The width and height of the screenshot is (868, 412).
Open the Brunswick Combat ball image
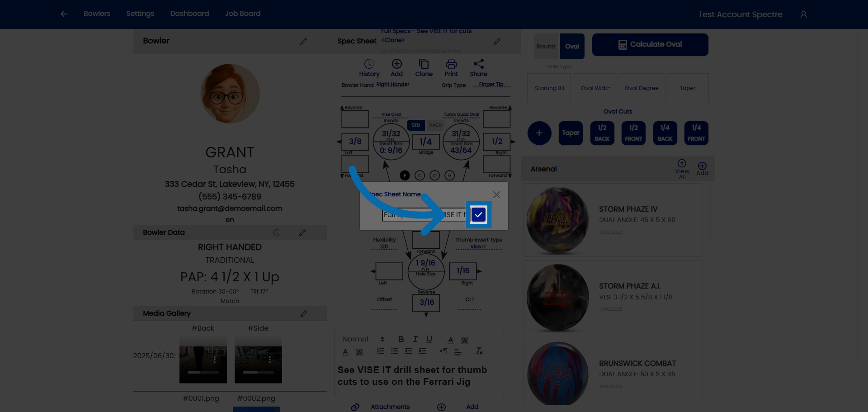[x=558, y=374]
